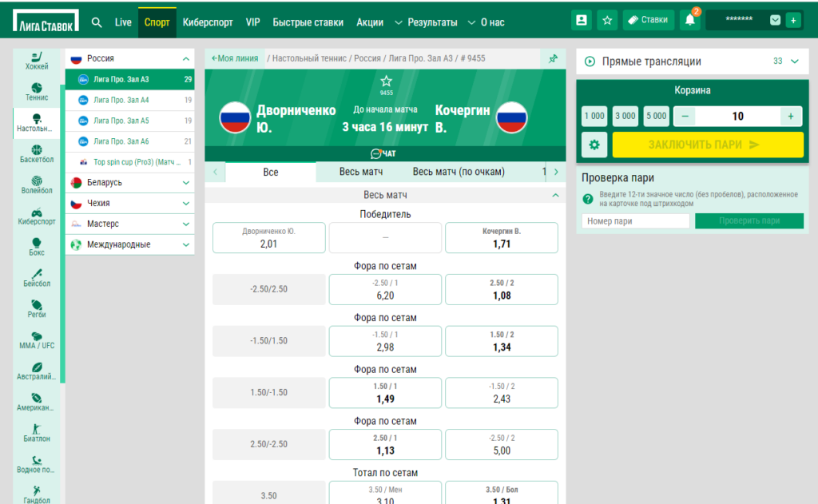Select Biathlon sport icon
The width and height of the screenshot is (818, 504).
tap(37, 433)
